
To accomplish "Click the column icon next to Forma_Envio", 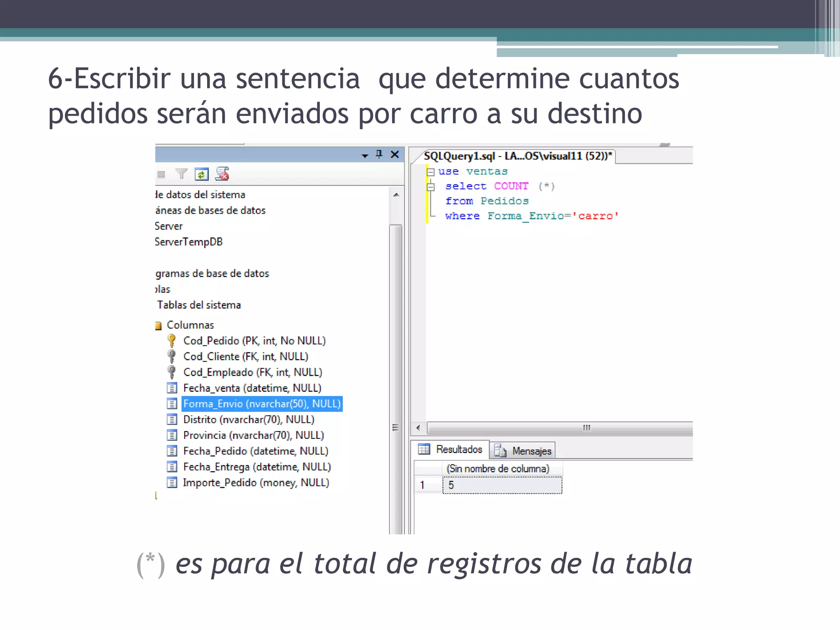I will (x=172, y=404).
